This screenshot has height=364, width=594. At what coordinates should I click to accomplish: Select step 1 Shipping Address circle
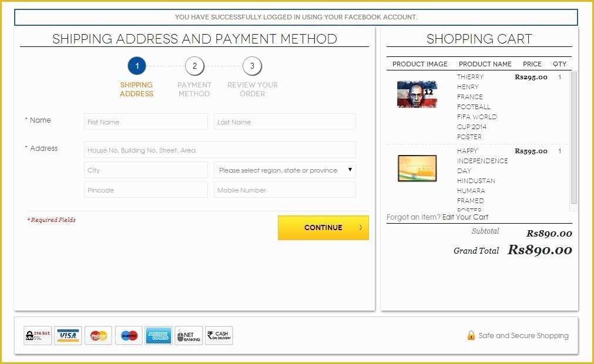(x=137, y=66)
